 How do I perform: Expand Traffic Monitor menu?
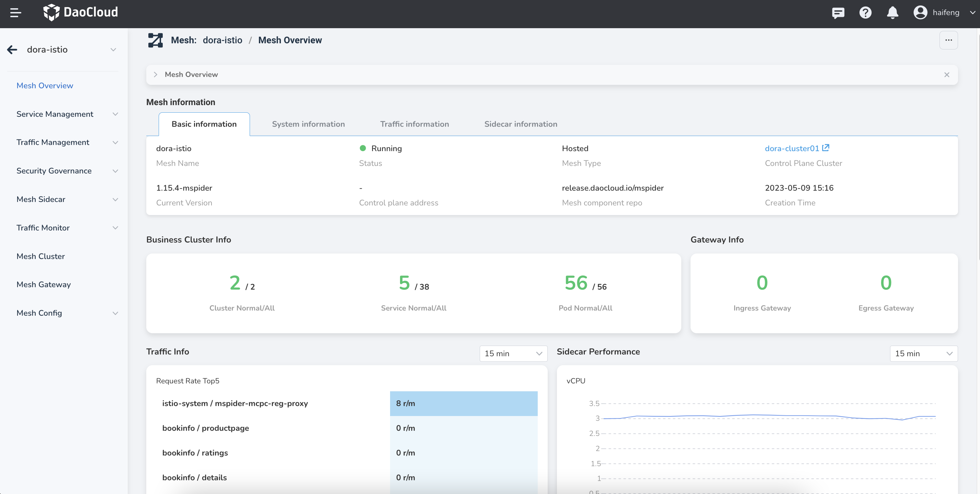click(67, 227)
